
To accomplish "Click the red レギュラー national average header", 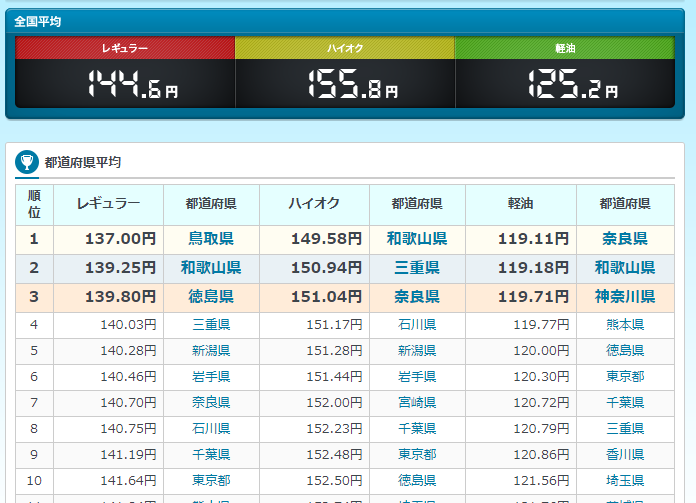I will pos(125,48).
